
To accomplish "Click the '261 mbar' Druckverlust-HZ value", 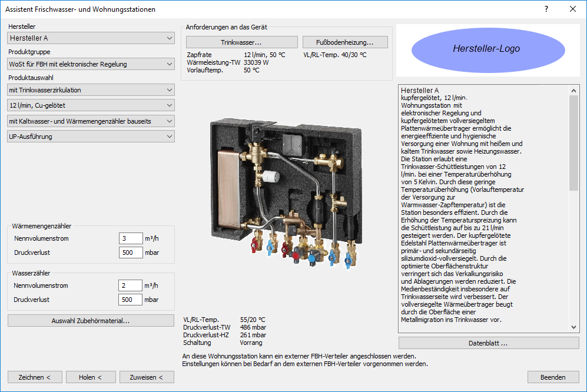I will pos(253,335).
